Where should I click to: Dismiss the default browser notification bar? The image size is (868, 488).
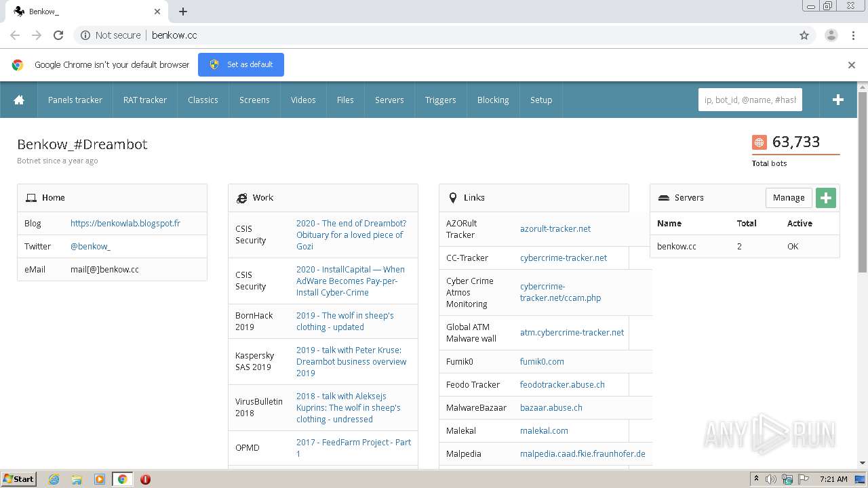tap(852, 65)
